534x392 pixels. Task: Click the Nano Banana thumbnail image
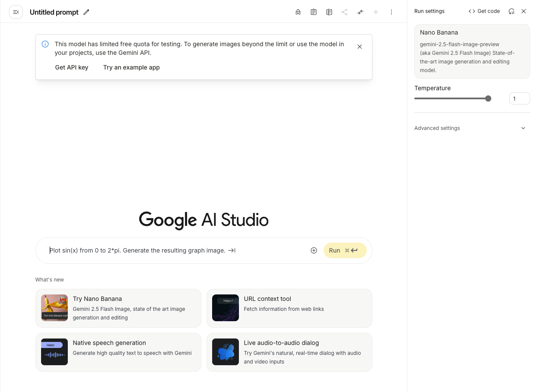pyautogui.click(x=54, y=308)
